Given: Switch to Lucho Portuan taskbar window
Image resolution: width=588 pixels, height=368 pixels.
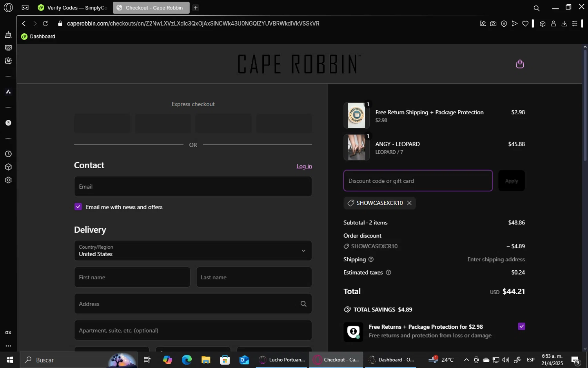Looking at the screenshot, I should (x=282, y=360).
